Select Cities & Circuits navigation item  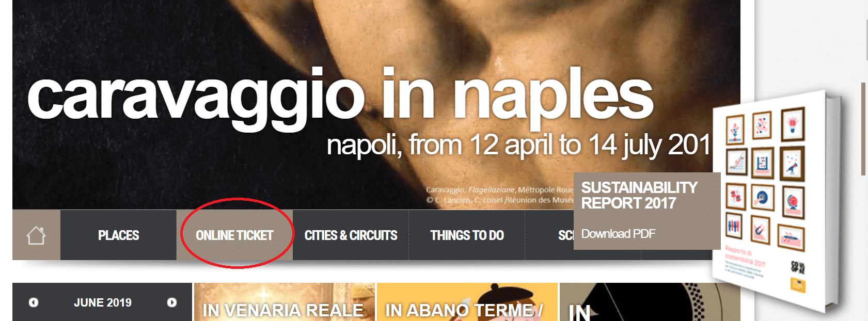tap(351, 235)
